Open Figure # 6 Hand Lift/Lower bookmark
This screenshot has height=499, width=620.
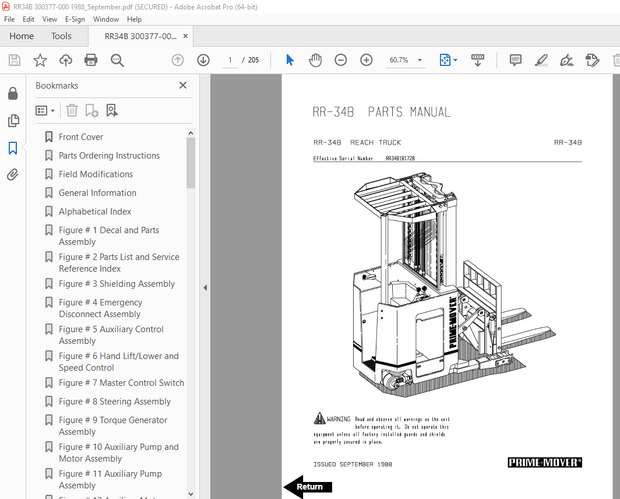pyautogui.click(x=119, y=362)
